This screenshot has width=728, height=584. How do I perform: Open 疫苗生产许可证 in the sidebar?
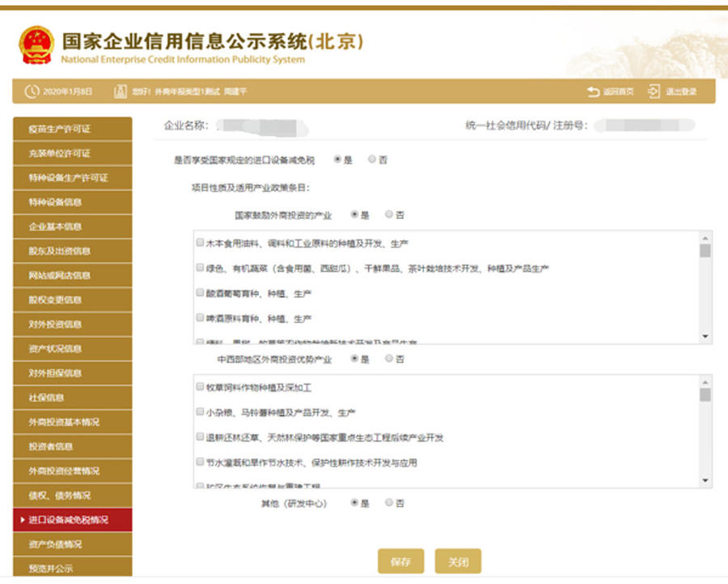coord(73,129)
